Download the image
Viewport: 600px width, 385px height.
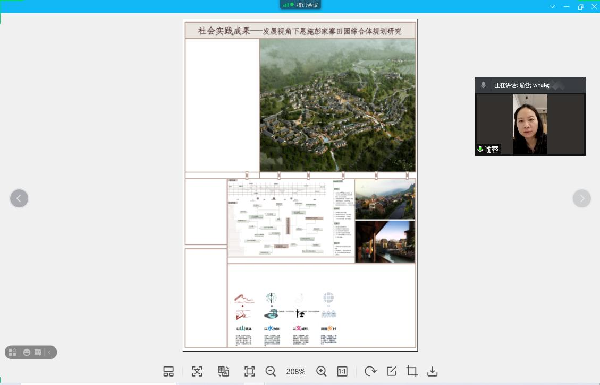pyautogui.click(x=432, y=371)
